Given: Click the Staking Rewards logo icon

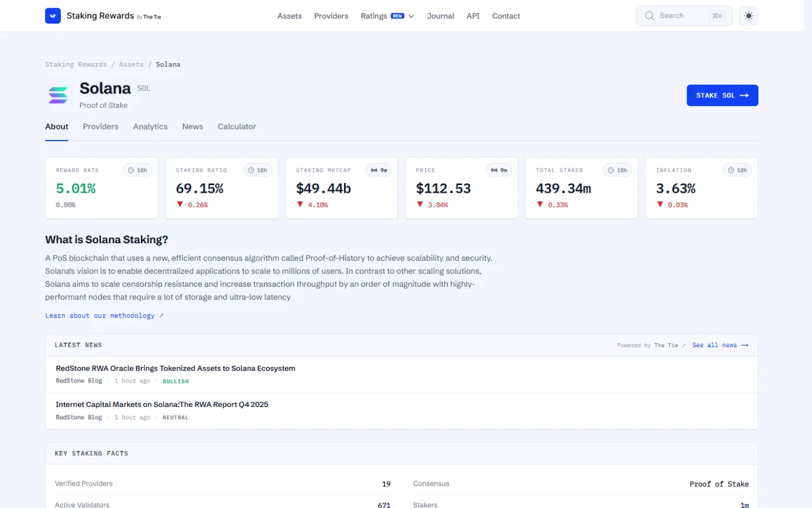Looking at the screenshot, I should pos(53,16).
